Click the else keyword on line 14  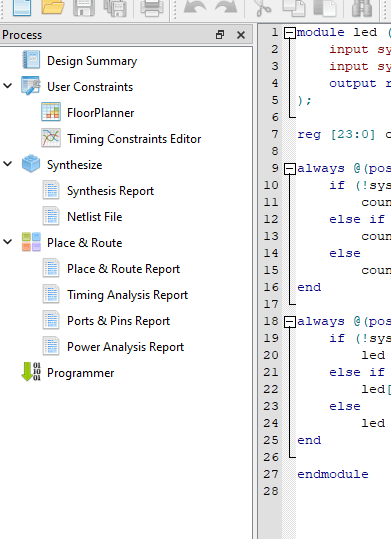click(x=345, y=253)
